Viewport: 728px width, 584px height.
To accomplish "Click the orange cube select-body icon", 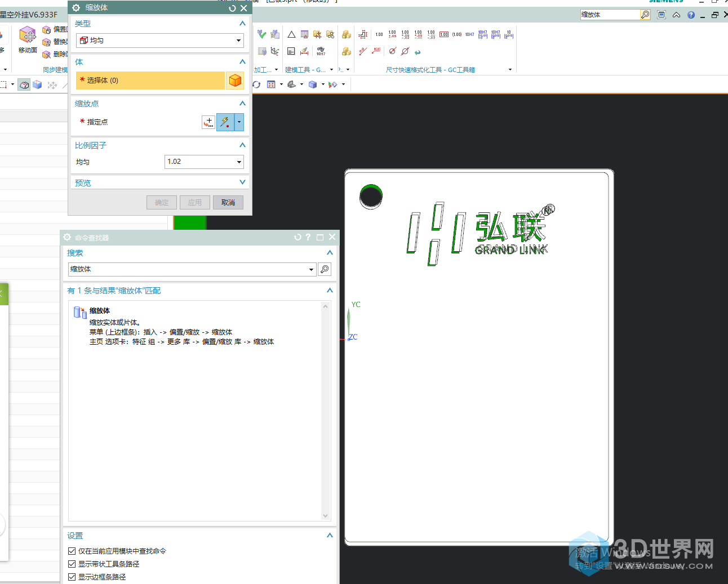I will pos(235,81).
